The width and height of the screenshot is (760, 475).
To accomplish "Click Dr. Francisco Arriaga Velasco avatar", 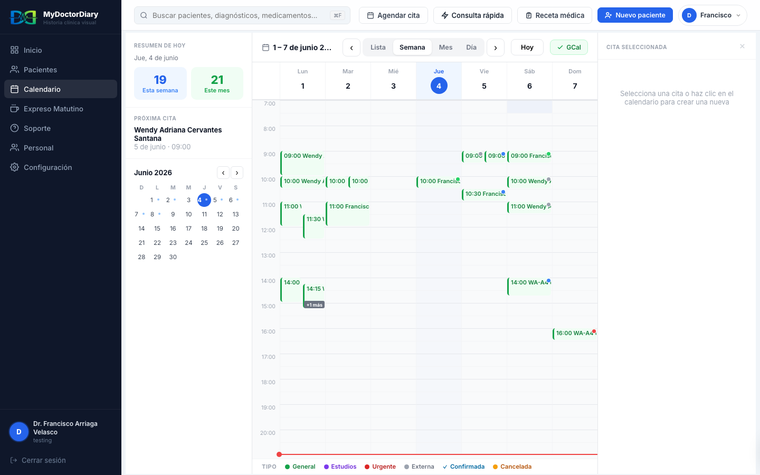I will click(x=19, y=432).
